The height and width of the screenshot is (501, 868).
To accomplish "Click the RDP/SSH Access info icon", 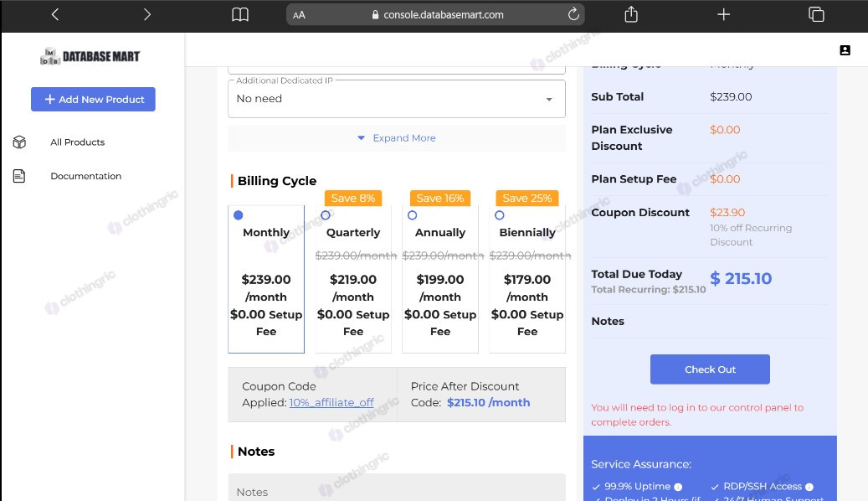I will click(809, 487).
